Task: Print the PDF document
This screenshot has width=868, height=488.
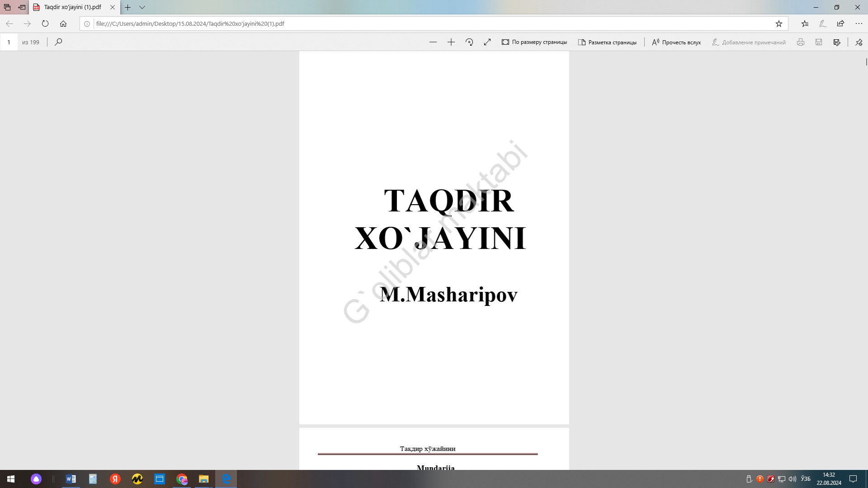Action: 801,42
